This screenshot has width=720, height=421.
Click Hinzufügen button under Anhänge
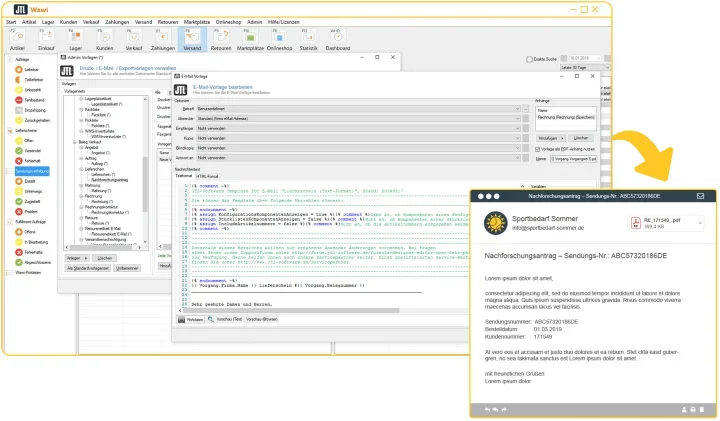pos(550,138)
